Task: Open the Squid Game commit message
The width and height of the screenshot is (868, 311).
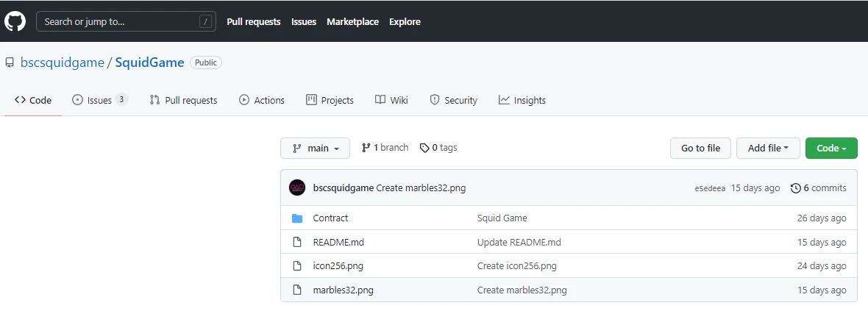Action: coord(502,218)
